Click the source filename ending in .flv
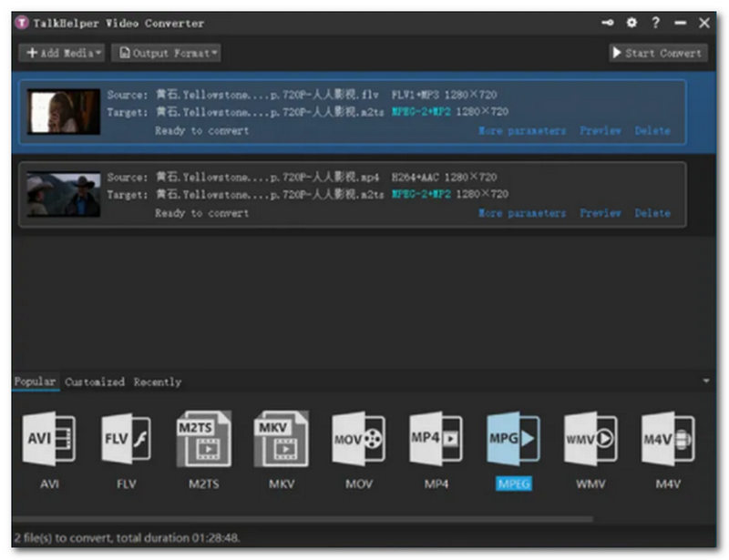The width and height of the screenshot is (729, 560). coord(267,95)
